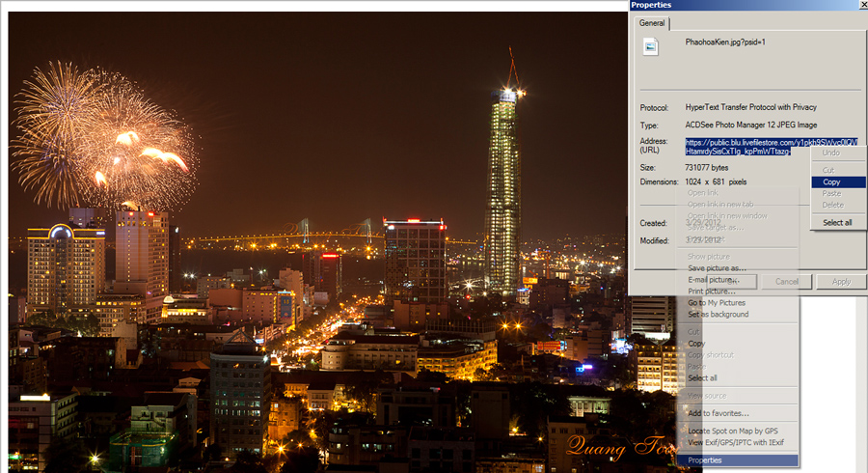Open 'View Exif/GPS/IPTC with IExif' entry
The image size is (868, 473).
(x=736, y=442)
